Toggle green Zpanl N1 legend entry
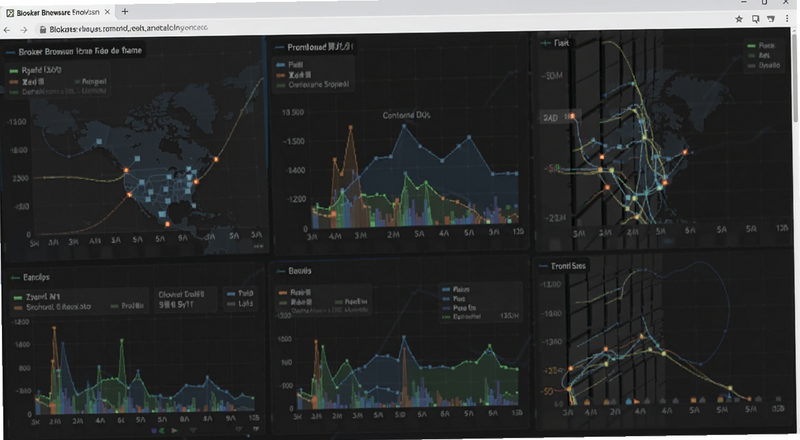 click(x=37, y=297)
